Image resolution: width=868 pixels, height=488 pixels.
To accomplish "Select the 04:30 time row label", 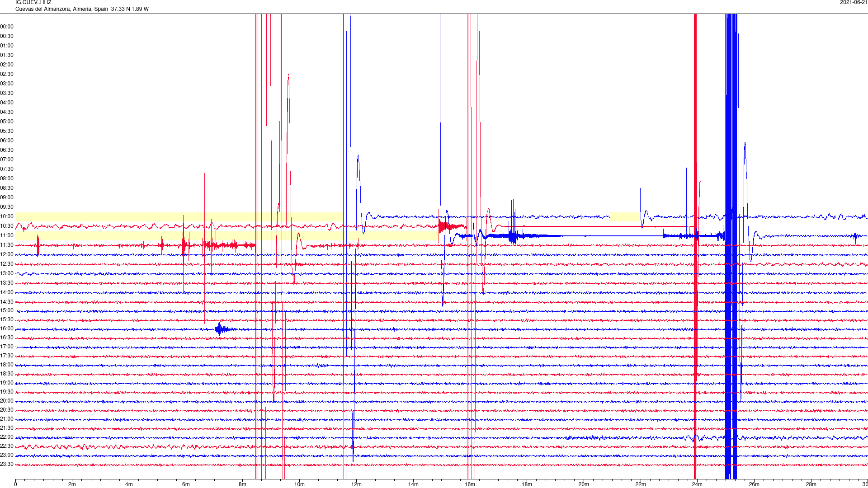I will click(7, 112).
